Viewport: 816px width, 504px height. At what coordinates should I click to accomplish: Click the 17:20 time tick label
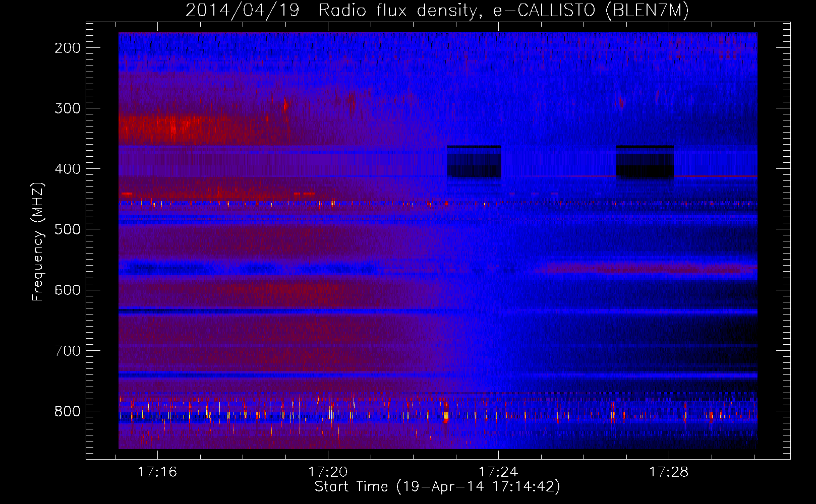(328, 472)
